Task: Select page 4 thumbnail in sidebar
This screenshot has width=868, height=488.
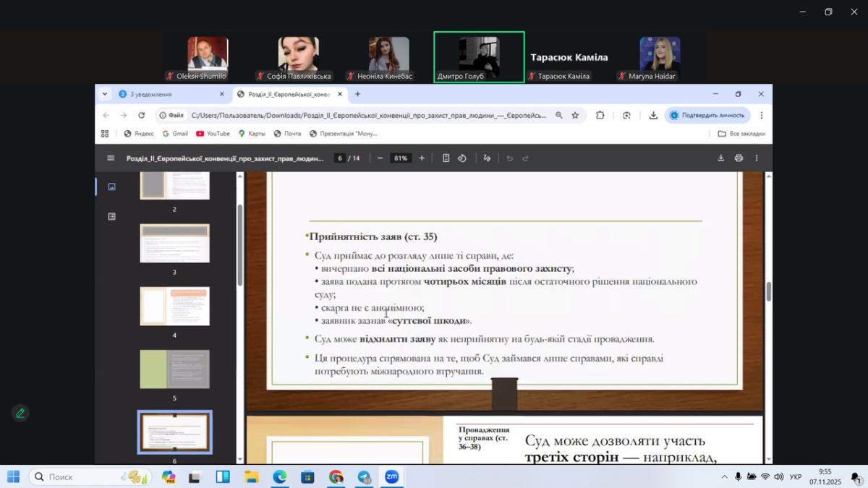Action: [x=174, y=307]
